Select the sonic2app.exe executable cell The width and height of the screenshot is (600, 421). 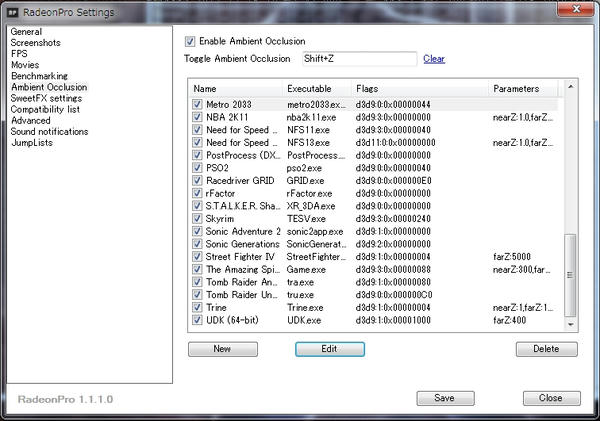click(315, 231)
